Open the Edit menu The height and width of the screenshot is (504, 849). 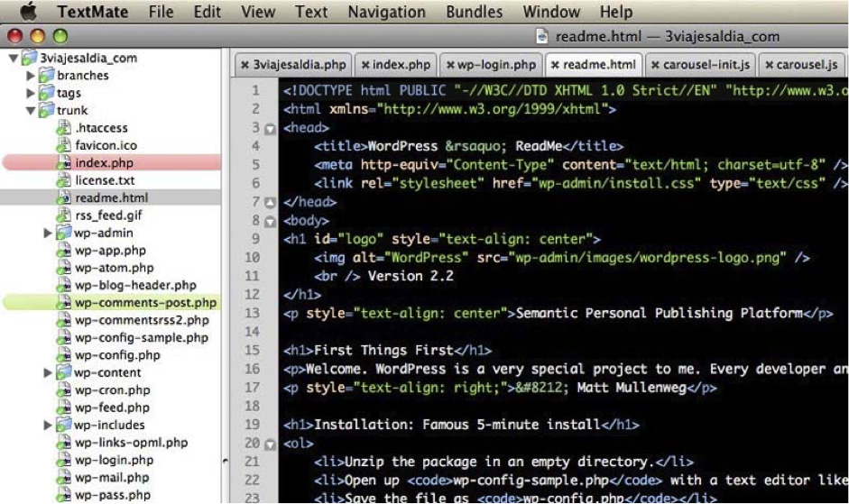208,12
